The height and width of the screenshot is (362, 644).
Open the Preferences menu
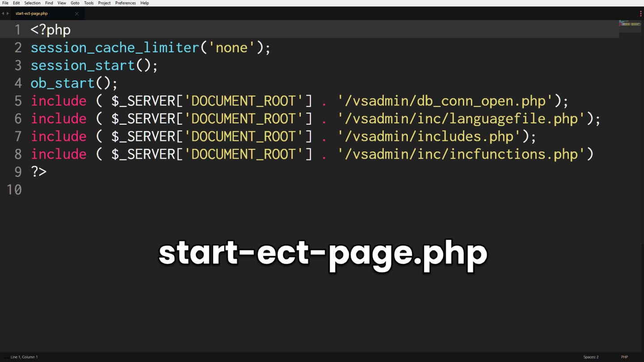[x=125, y=3]
